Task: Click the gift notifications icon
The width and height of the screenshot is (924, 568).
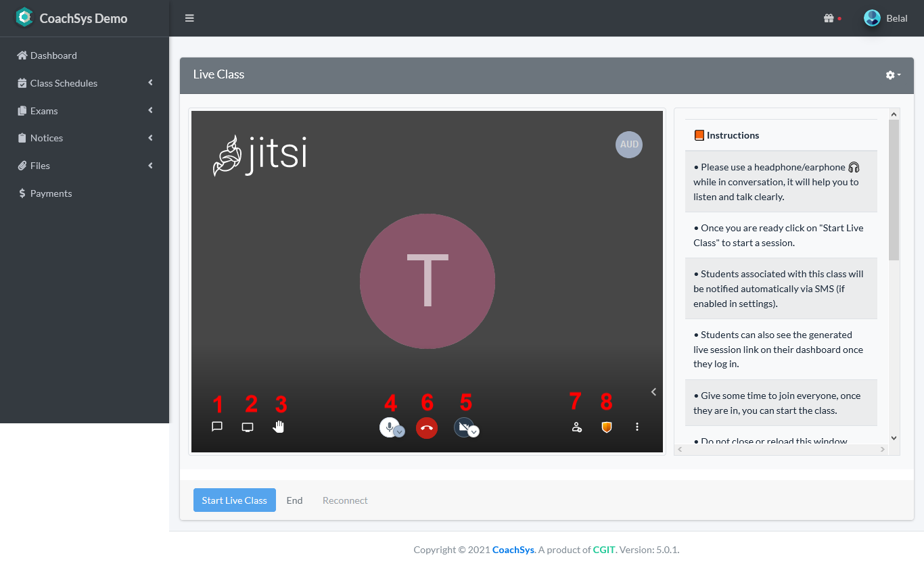Action: click(828, 18)
